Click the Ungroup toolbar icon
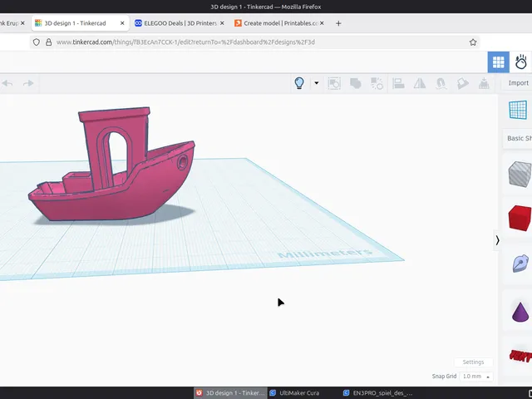Screen dimensions: 532x399 377,83
